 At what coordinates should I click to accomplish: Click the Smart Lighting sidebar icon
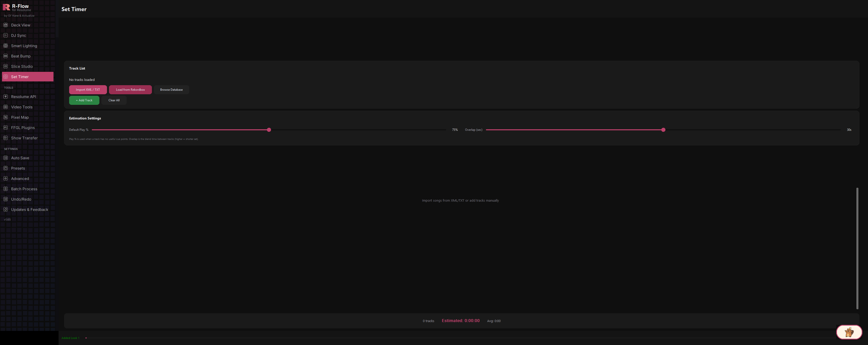coord(5,46)
